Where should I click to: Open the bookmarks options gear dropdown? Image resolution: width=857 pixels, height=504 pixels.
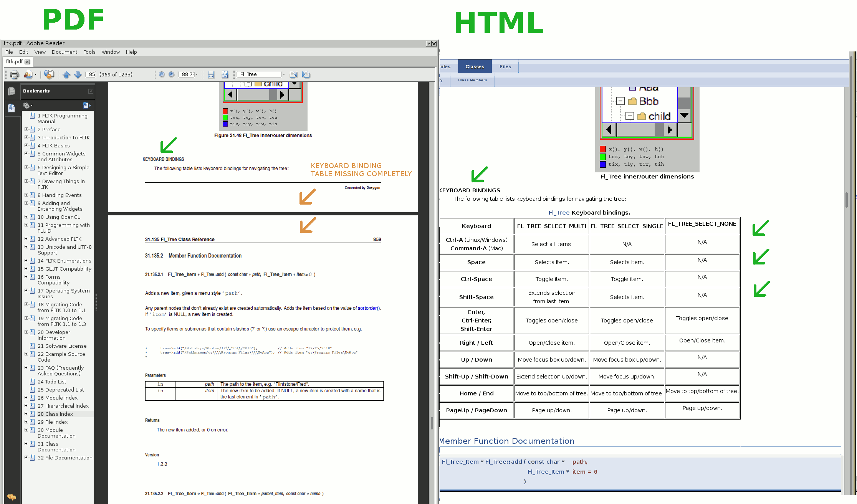point(28,105)
